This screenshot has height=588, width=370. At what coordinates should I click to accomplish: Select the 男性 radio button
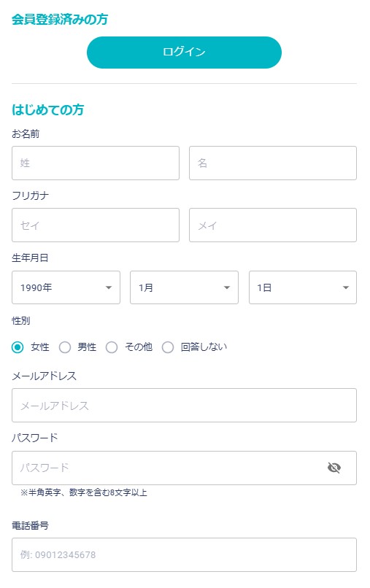(64, 347)
